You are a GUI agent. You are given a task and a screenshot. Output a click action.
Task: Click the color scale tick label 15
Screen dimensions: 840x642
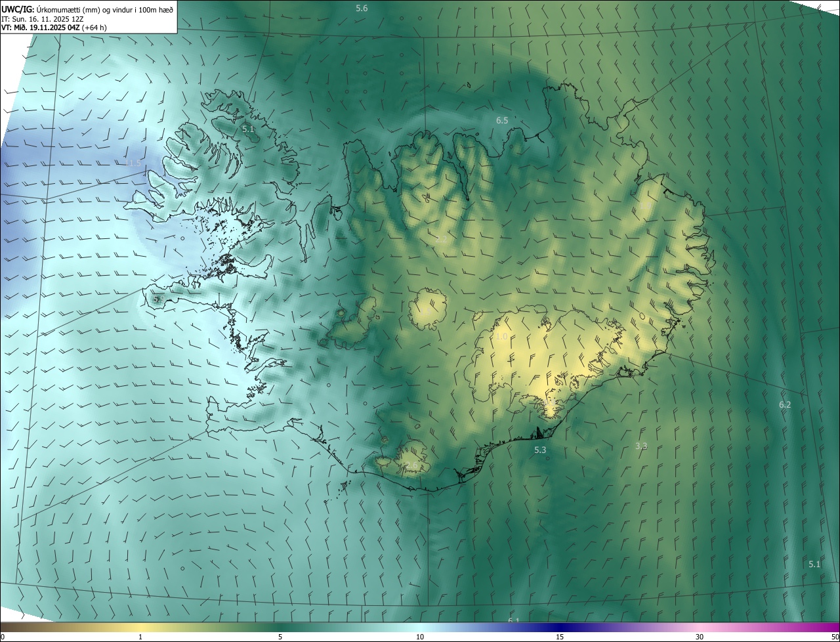[560, 637]
